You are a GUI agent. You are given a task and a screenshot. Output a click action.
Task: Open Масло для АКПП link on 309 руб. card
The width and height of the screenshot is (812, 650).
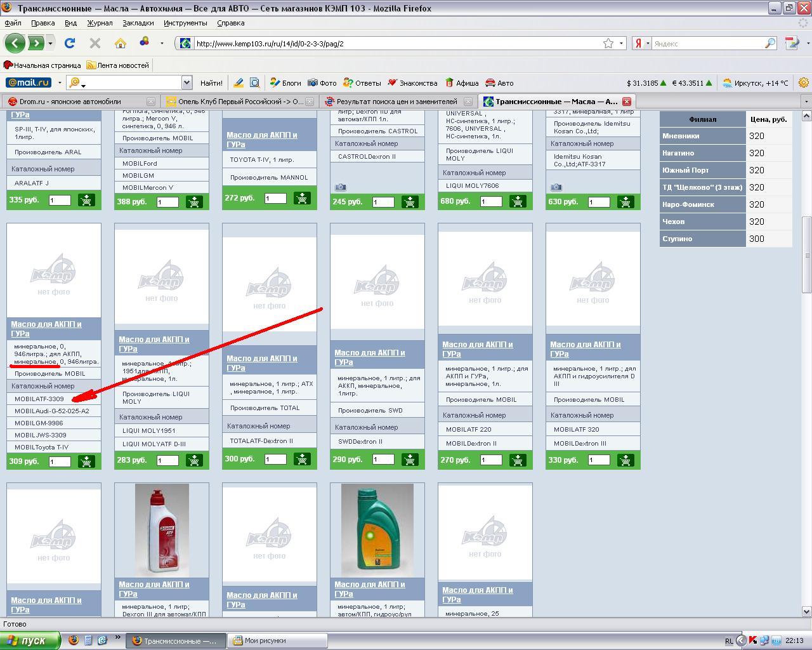[x=46, y=329]
